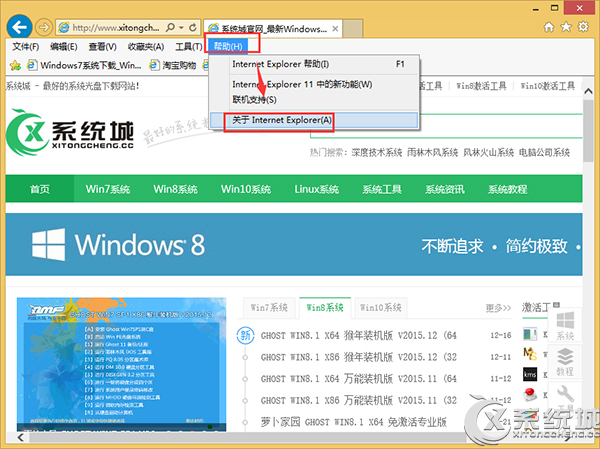Open Windows7系统下载 favorites bar link
This screenshot has width=600, height=449.
pyautogui.click(x=85, y=65)
